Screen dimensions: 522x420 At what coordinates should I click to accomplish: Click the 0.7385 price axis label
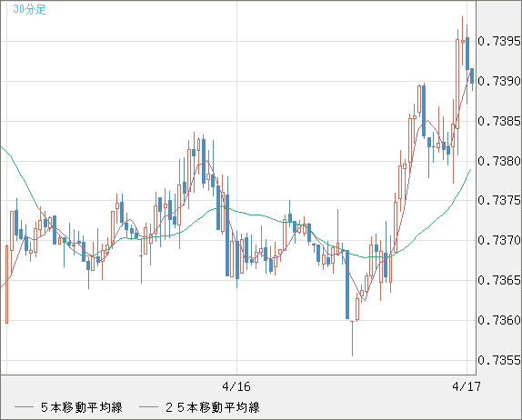pyautogui.click(x=499, y=121)
